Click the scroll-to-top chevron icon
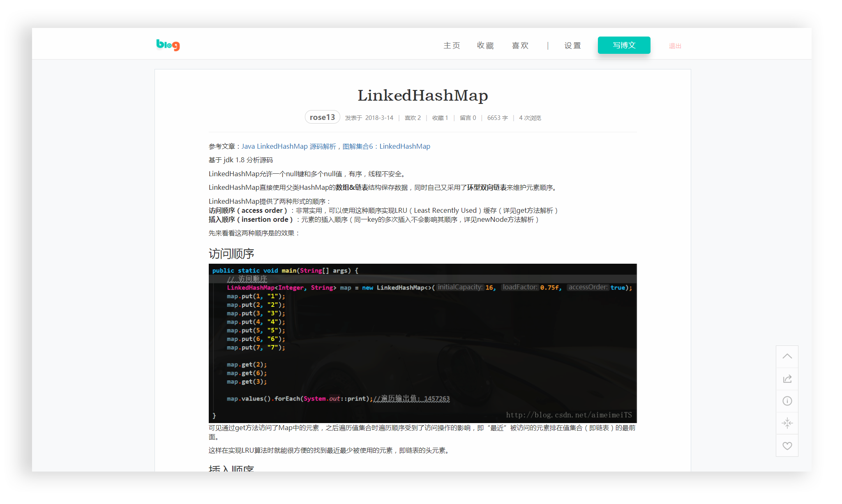 [787, 357]
